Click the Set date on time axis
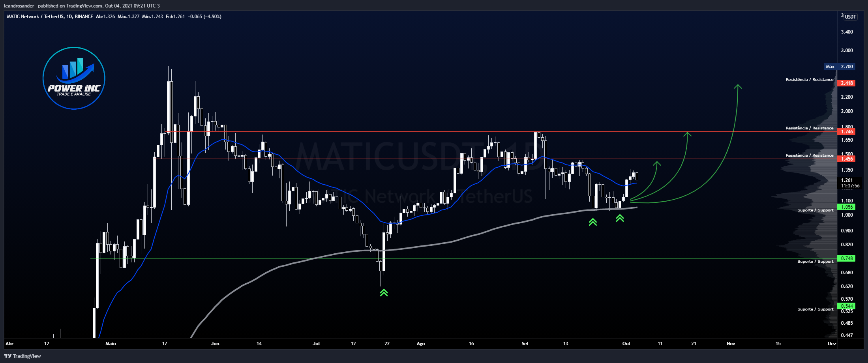Screen dimensions: 868x363 click(x=525, y=344)
